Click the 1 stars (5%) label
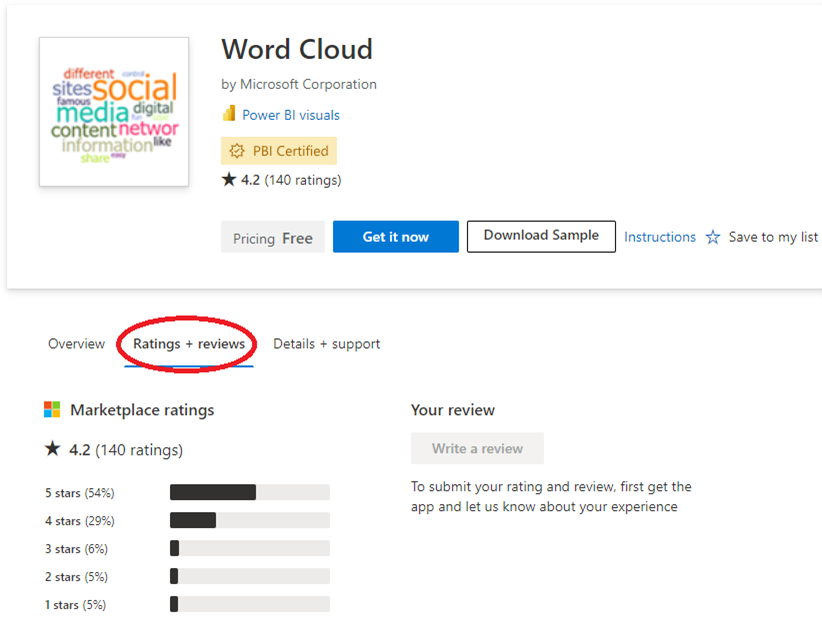This screenshot has height=627, width=822. click(75, 605)
